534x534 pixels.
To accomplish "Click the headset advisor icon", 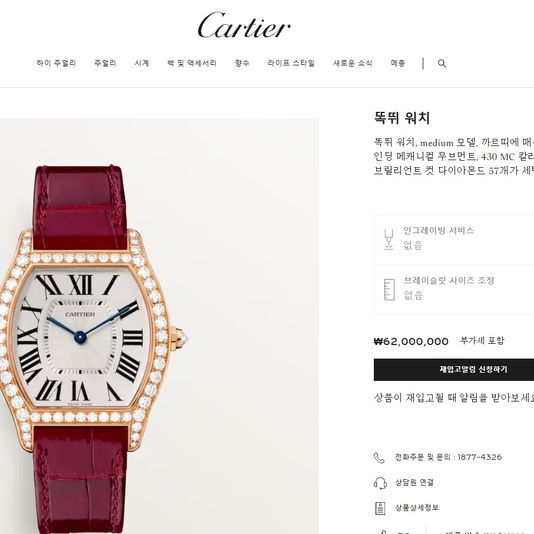I will [380, 483].
